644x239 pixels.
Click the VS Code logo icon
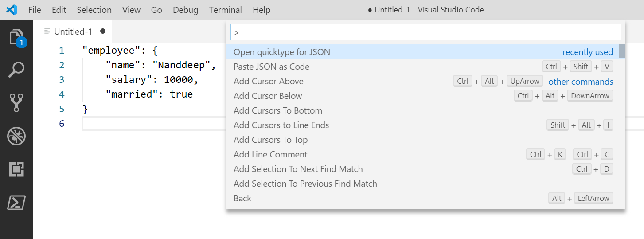click(x=12, y=10)
